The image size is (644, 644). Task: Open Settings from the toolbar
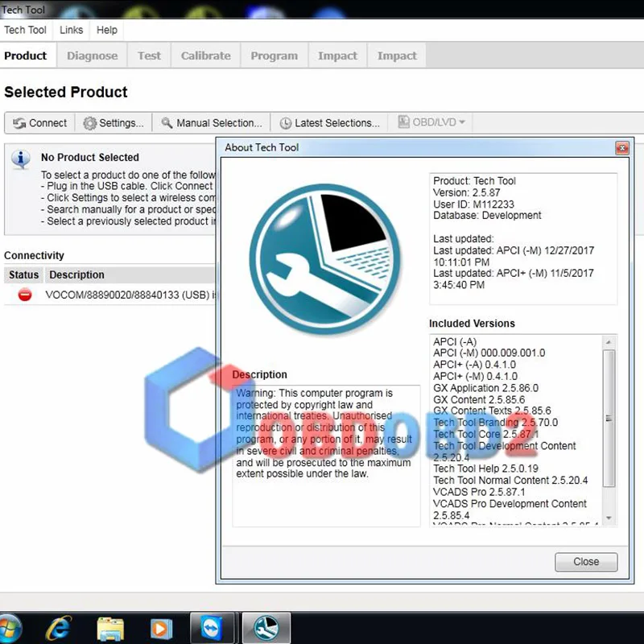pyautogui.click(x=114, y=123)
